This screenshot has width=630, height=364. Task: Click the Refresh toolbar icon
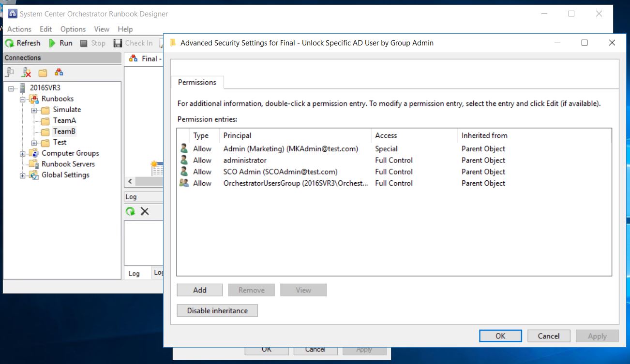(x=9, y=44)
